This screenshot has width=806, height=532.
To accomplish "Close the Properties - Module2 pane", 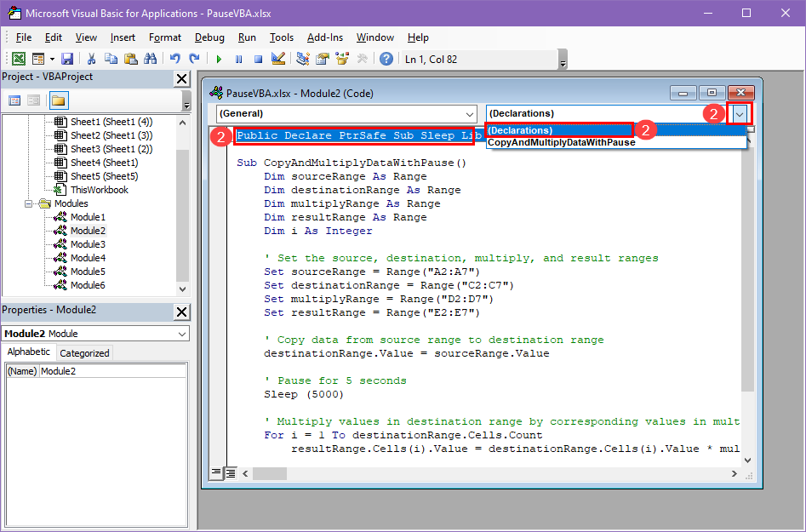I will tap(182, 312).
